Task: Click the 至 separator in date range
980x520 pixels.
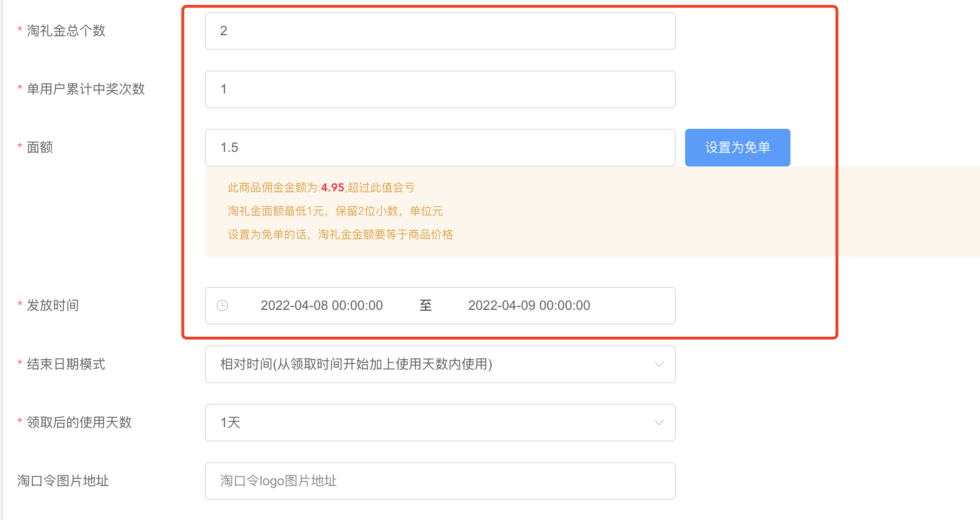Action: tap(426, 306)
